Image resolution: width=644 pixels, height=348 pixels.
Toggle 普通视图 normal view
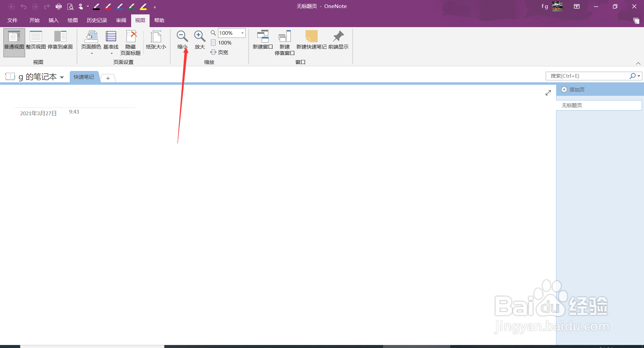click(x=14, y=43)
